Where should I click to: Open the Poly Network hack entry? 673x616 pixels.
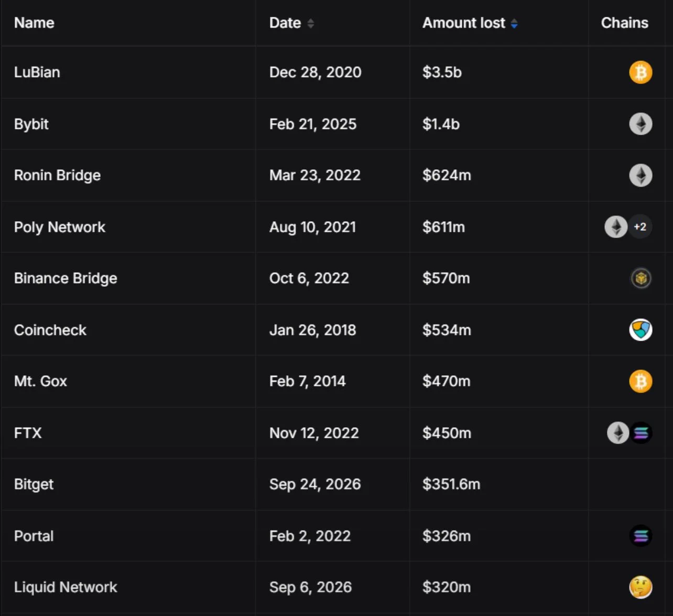point(60,227)
